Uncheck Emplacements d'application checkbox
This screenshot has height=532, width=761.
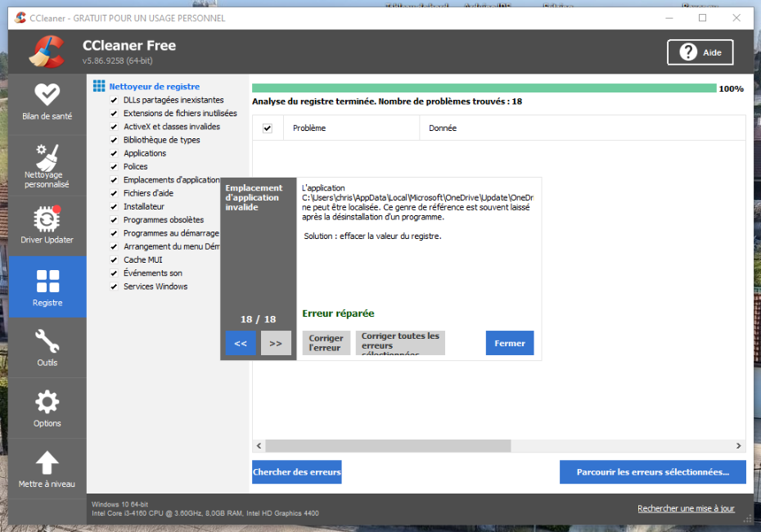(x=114, y=180)
